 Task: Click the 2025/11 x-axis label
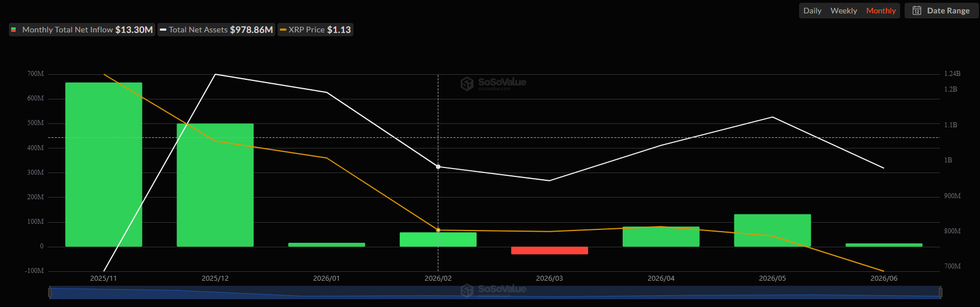[x=104, y=279]
